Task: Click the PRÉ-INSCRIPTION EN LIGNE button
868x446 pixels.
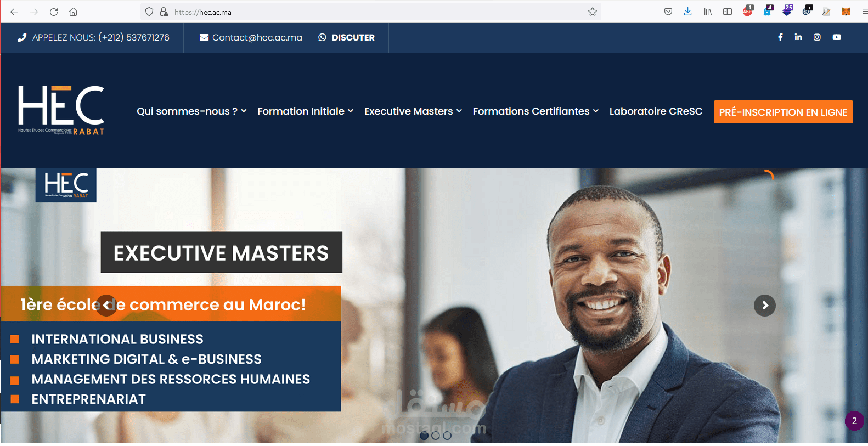Action: 783,112
